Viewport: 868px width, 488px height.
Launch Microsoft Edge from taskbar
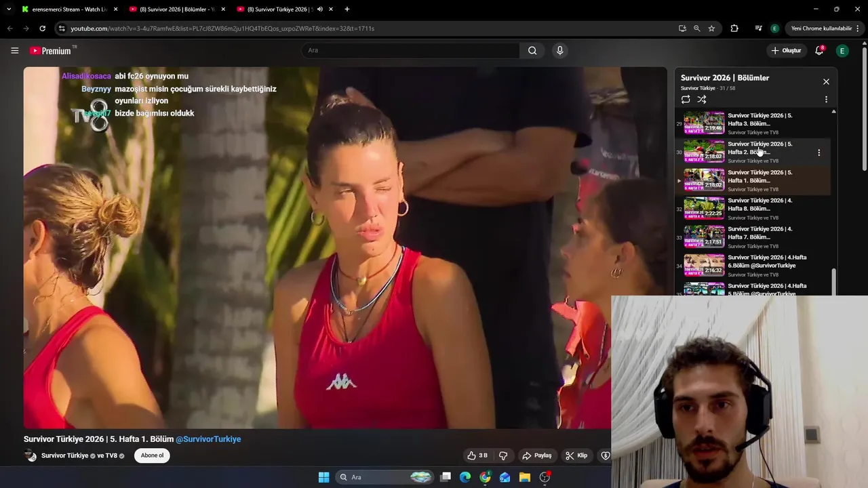(x=465, y=477)
